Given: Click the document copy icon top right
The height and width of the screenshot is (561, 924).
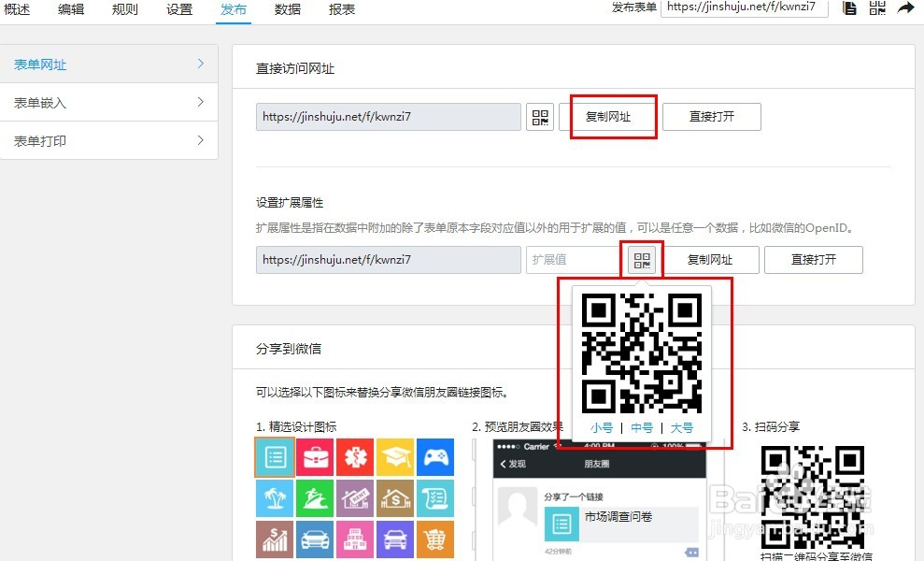Looking at the screenshot, I should click(x=848, y=9).
